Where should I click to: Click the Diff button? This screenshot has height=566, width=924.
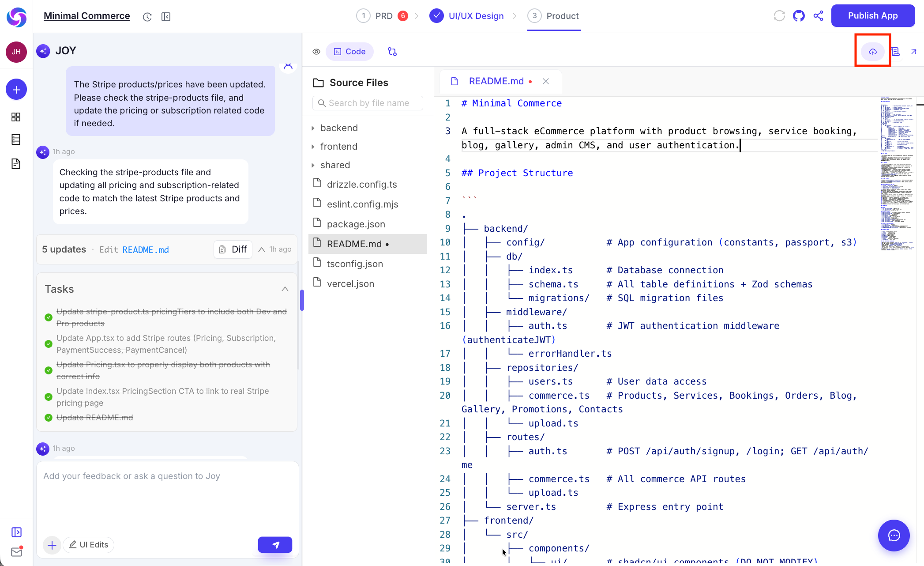[233, 249]
